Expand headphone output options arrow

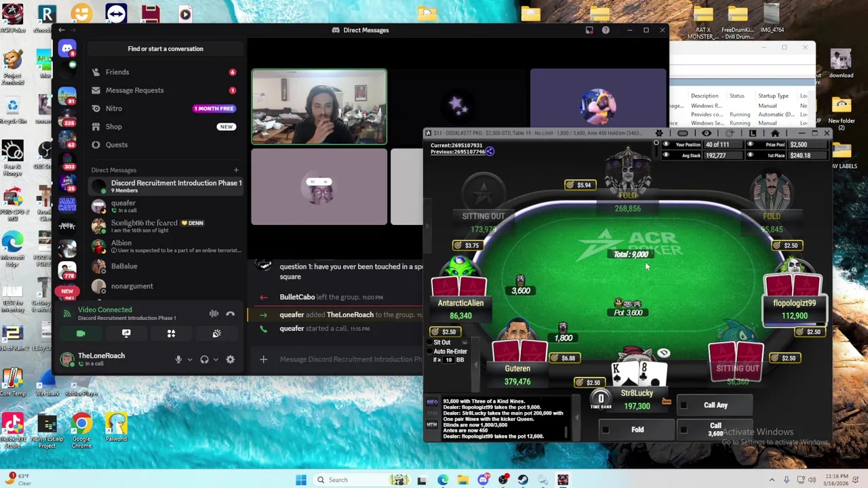click(x=215, y=360)
